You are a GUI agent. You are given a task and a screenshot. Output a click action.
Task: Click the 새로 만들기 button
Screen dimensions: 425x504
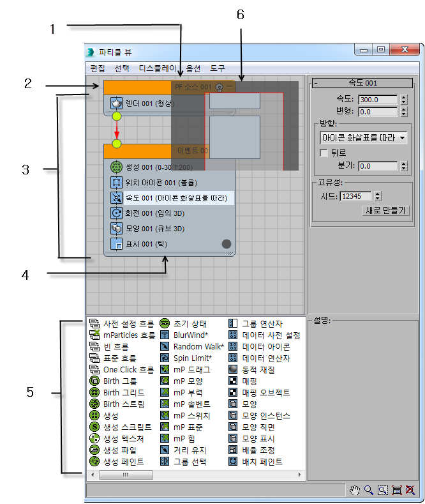tap(385, 211)
